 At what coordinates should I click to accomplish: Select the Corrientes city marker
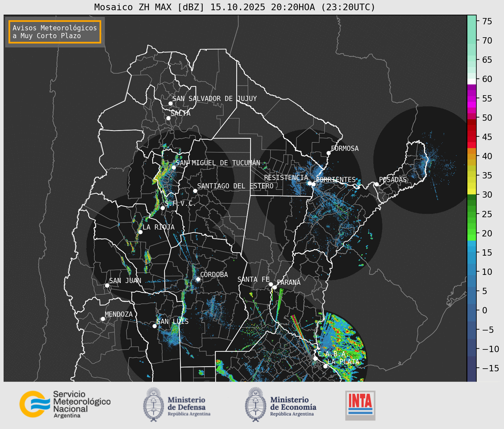click(313, 184)
